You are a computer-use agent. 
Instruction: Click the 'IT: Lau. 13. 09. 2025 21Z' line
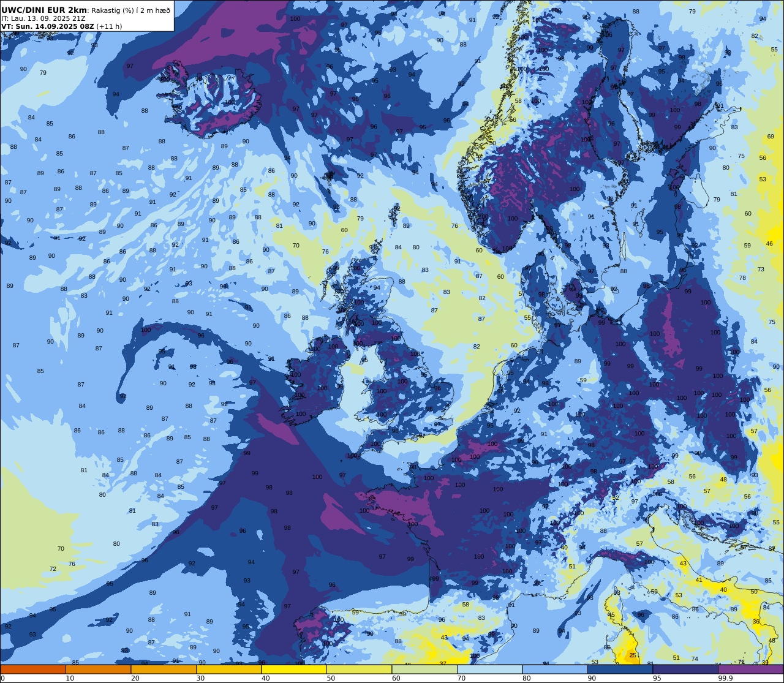pyautogui.click(x=43, y=18)
